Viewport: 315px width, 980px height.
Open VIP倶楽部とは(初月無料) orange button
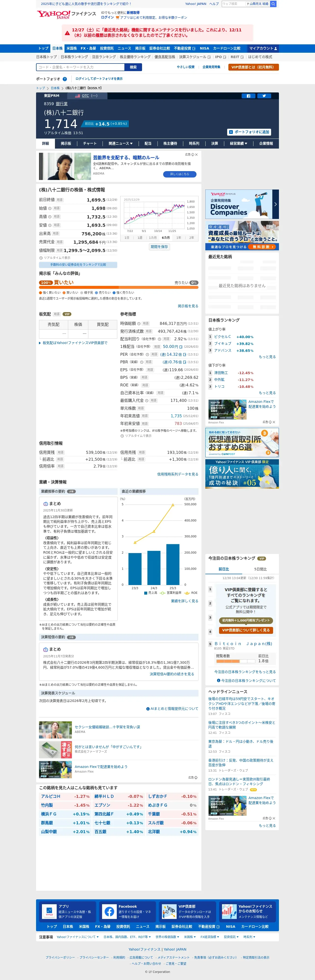point(253,67)
